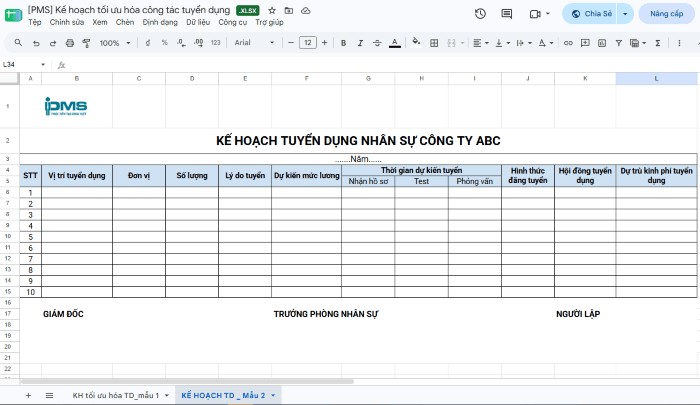Undo the last action

pos(36,43)
